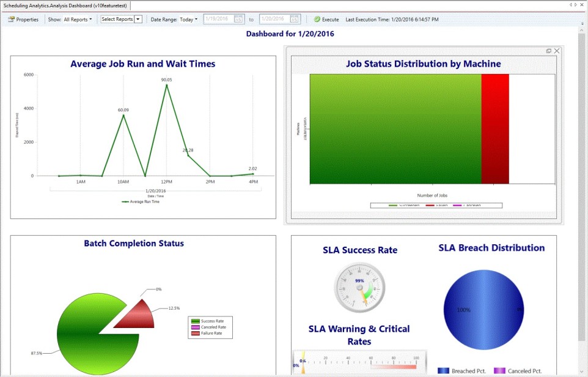588x377 pixels.
Task: Click the Execute button label
Action: 331,19
